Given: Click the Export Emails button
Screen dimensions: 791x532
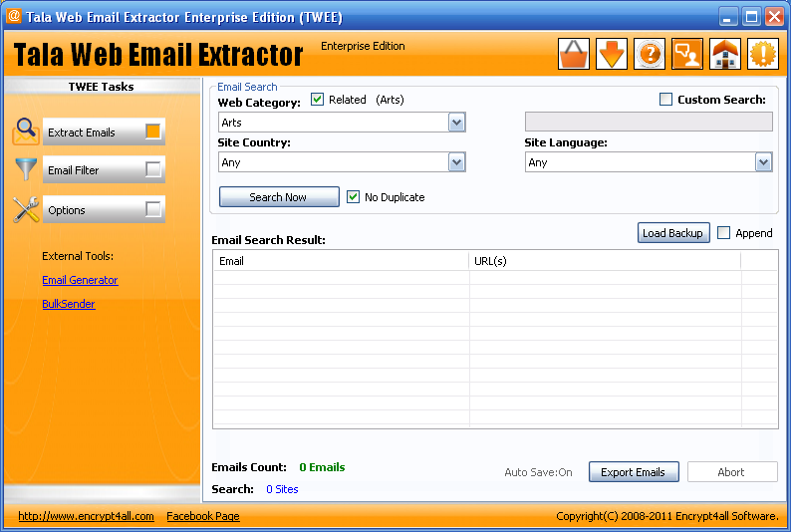Looking at the screenshot, I should [634, 472].
